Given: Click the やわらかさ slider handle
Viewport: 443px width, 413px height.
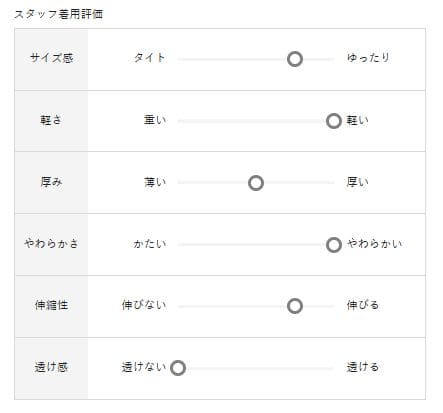Looking at the screenshot, I should coord(334,245).
